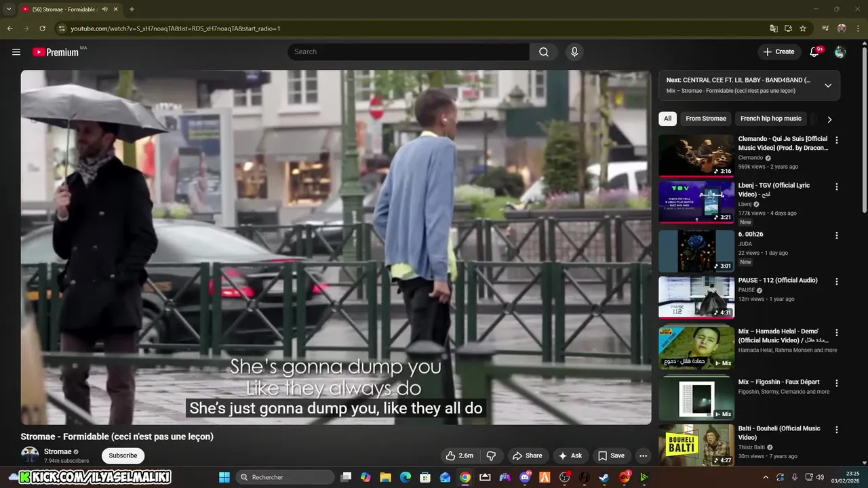Click the taskbar Rechercher search box
The image size is (868, 488).
pyautogui.click(x=285, y=477)
